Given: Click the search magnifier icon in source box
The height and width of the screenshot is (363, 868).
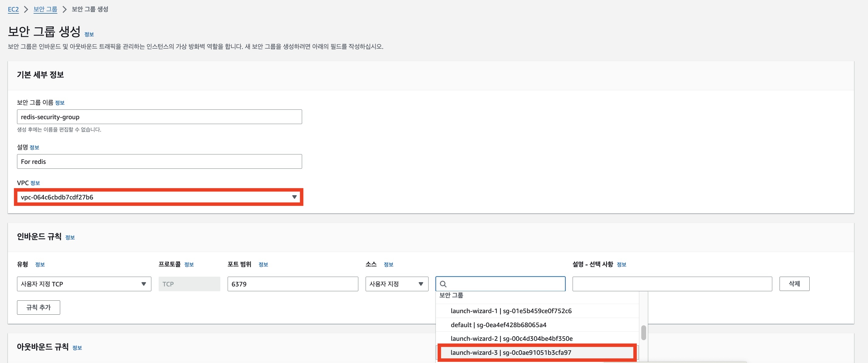Looking at the screenshot, I should [x=443, y=284].
